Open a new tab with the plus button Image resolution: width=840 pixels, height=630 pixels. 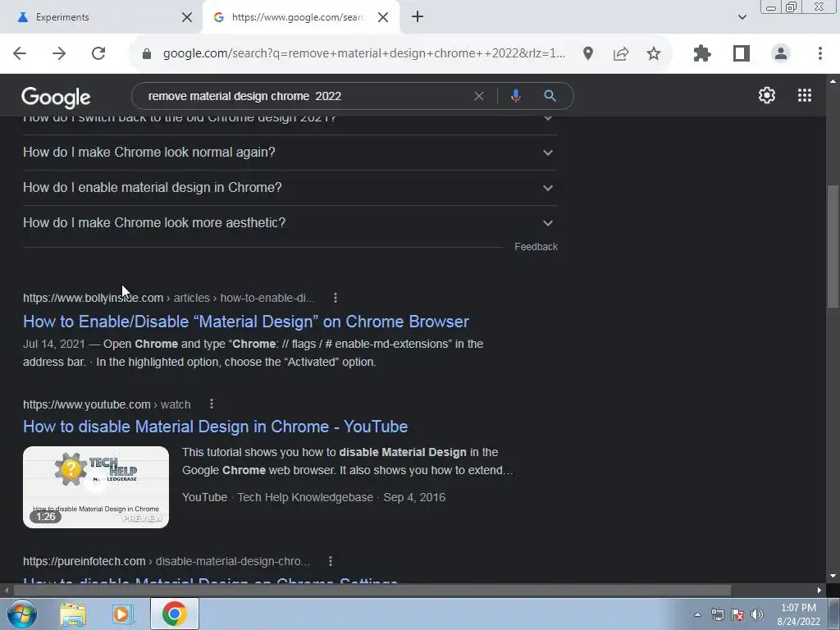coord(418,16)
